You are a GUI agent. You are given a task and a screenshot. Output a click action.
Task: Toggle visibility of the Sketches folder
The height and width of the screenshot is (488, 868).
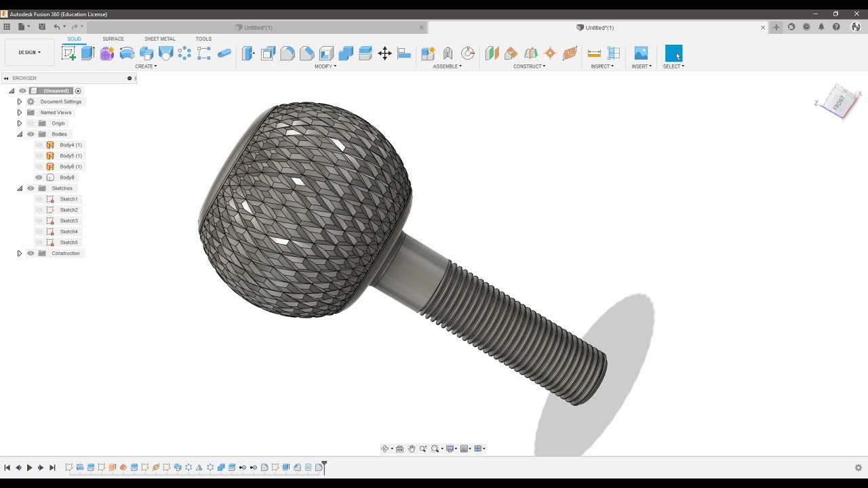point(31,188)
